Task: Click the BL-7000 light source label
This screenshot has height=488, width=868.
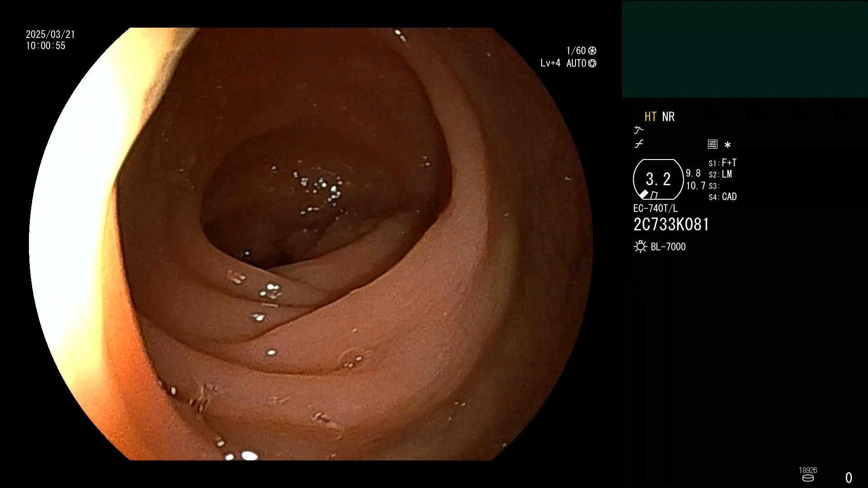Action: (x=668, y=247)
